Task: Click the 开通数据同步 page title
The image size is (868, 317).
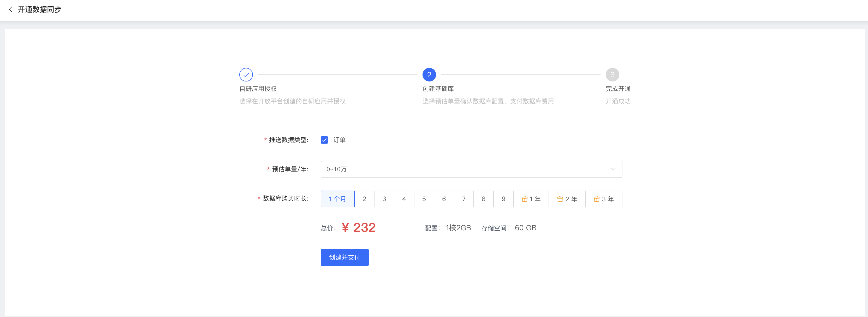Action: coord(39,9)
